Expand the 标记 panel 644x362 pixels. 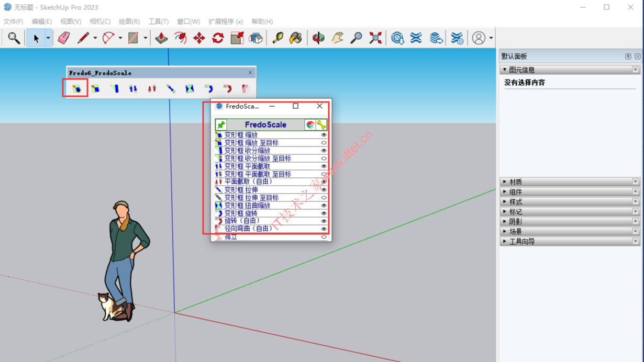pos(505,211)
